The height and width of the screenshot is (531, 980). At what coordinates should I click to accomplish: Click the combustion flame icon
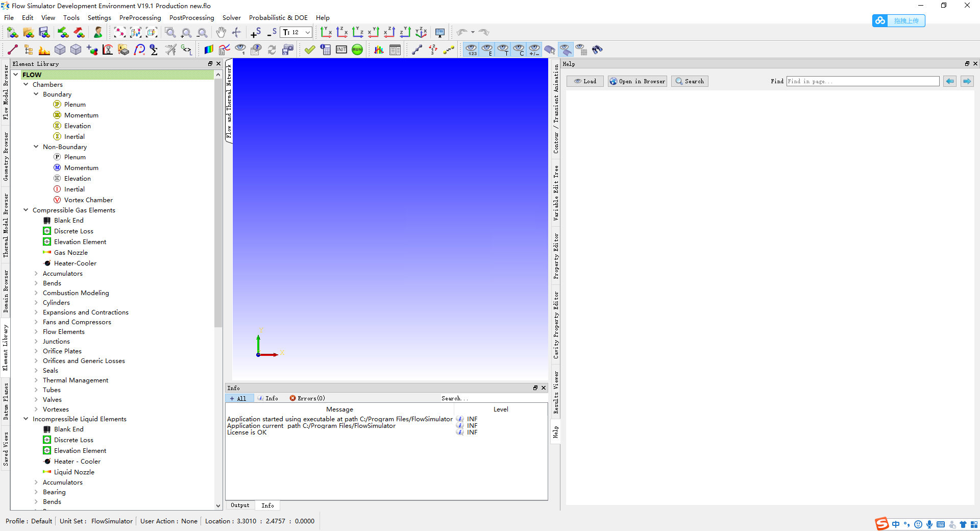tap(44, 50)
